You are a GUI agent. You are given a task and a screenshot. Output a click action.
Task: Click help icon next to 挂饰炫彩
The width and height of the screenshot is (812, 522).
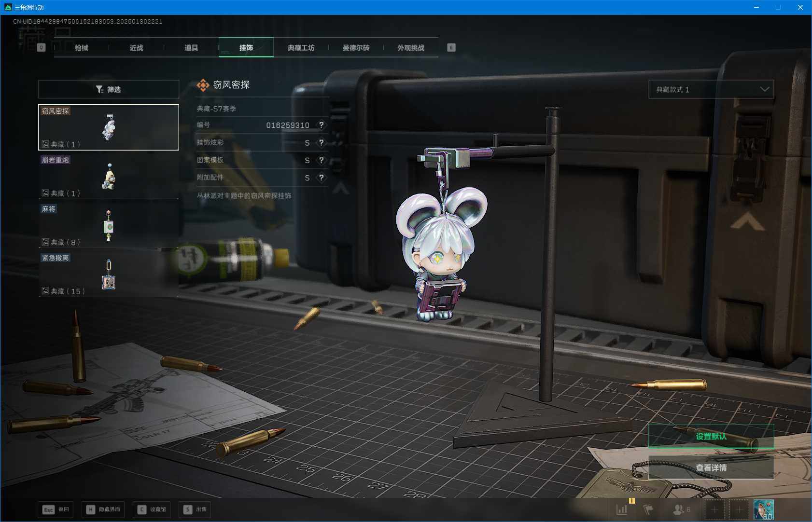tap(322, 143)
